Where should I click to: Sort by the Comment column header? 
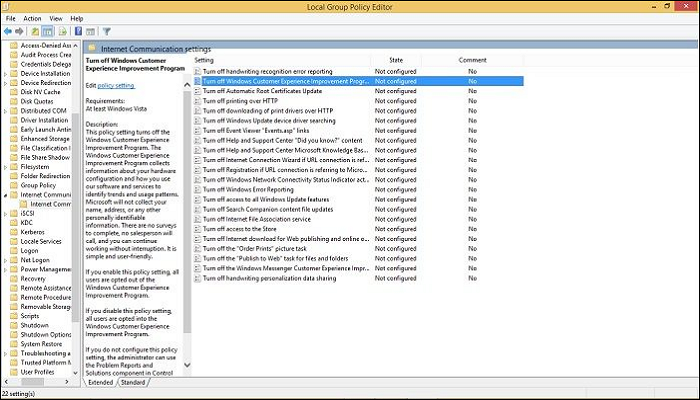(x=472, y=60)
